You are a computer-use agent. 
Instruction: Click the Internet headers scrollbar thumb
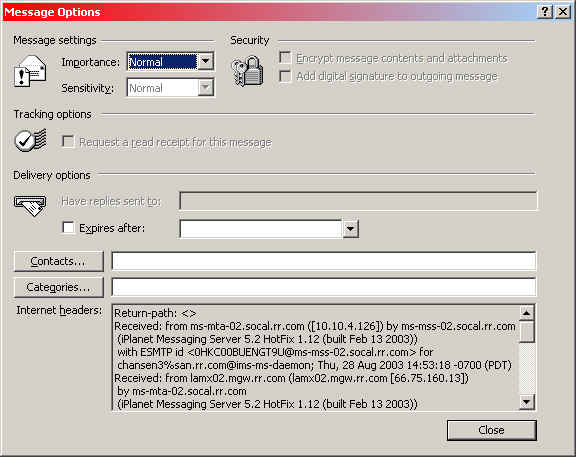526,331
